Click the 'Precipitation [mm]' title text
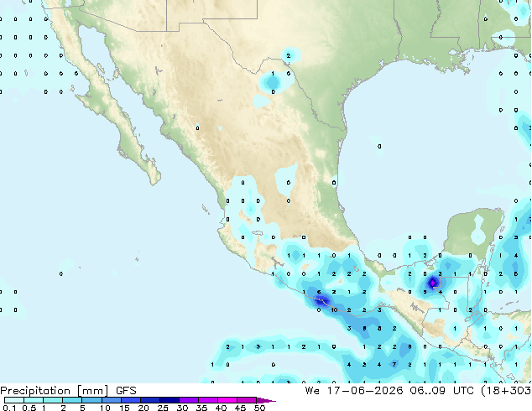 55,391
